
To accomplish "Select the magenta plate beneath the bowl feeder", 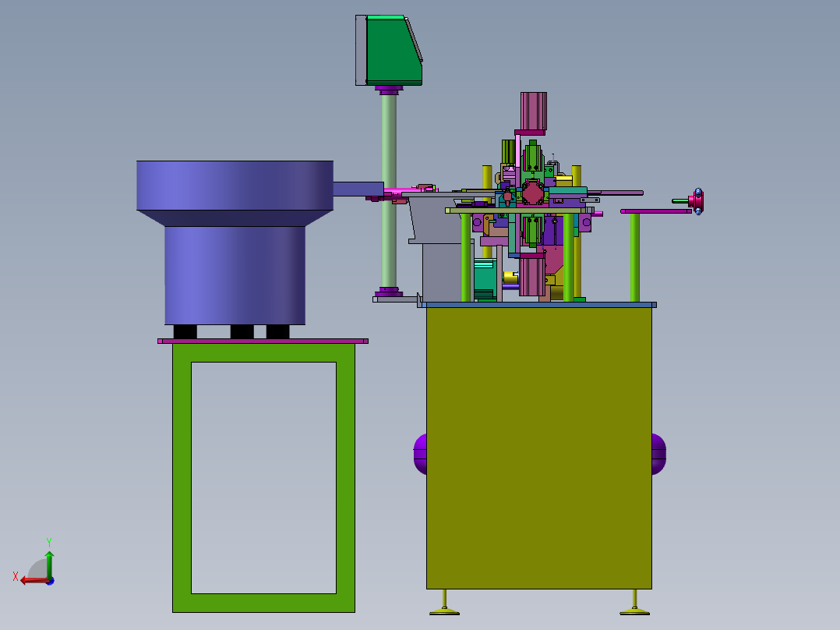I will click(263, 341).
